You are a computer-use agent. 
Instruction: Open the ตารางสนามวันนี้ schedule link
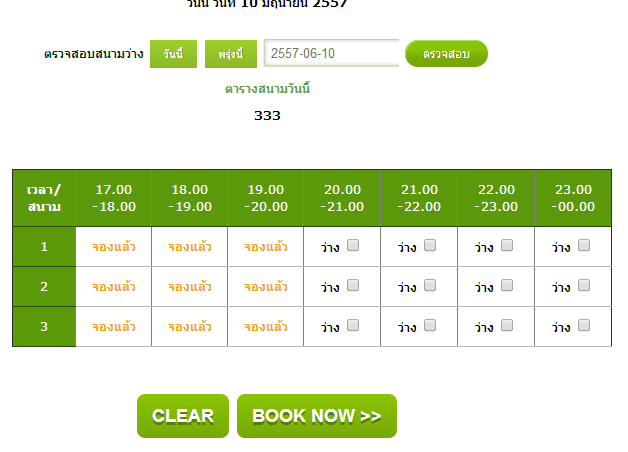pos(267,88)
